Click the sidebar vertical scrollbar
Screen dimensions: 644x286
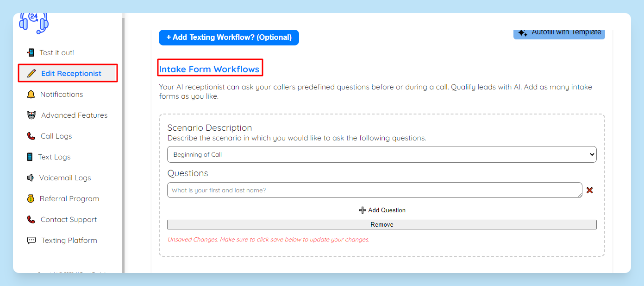(x=123, y=143)
